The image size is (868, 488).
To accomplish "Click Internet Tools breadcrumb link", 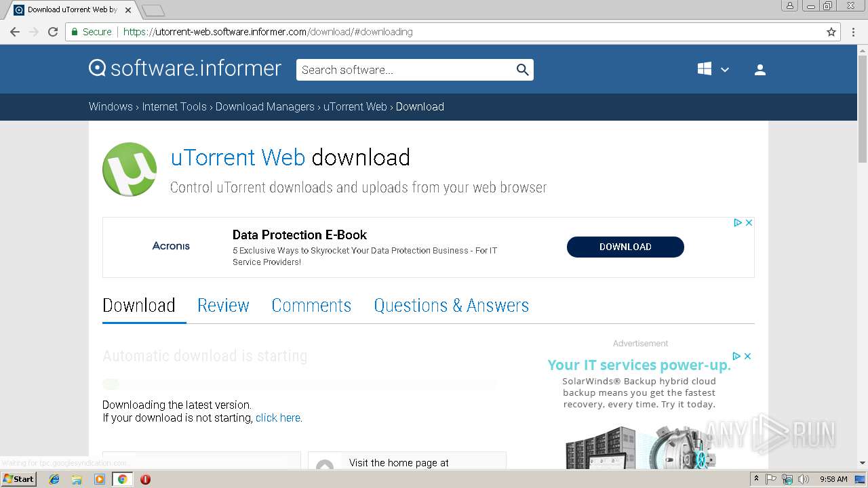I will pos(174,106).
